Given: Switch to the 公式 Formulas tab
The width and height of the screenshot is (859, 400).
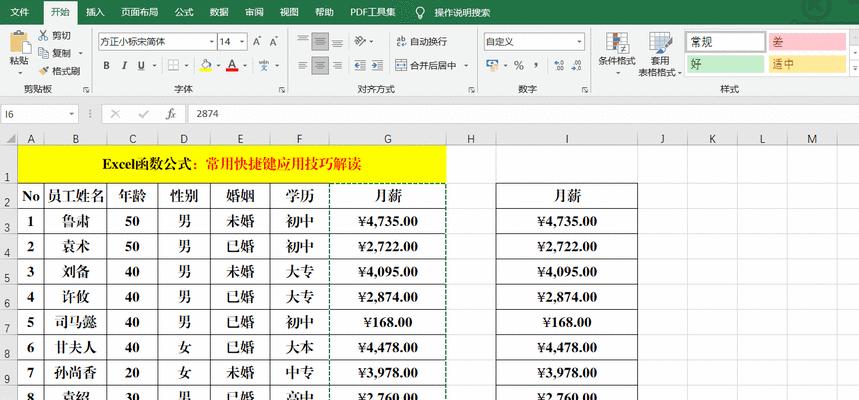Looking at the screenshot, I should (184, 12).
